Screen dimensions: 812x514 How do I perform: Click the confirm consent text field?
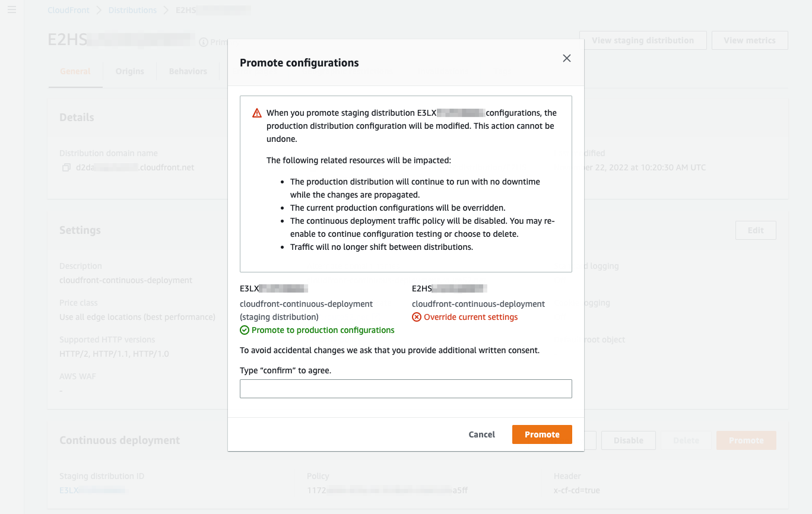[x=405, y=389]
